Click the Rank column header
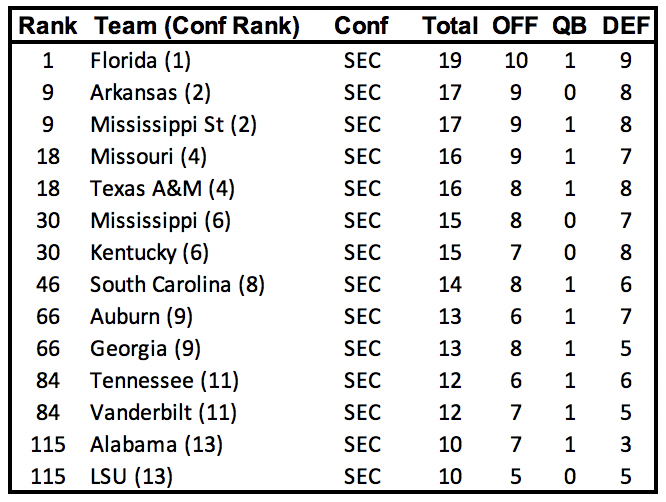666x502 pixels. (x=42, y=27)
